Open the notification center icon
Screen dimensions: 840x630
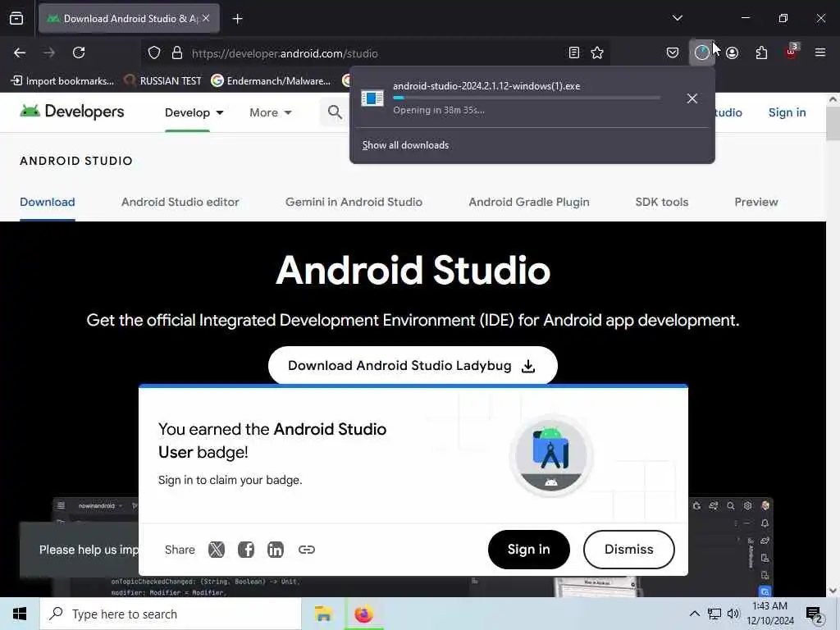coord(814,615)
